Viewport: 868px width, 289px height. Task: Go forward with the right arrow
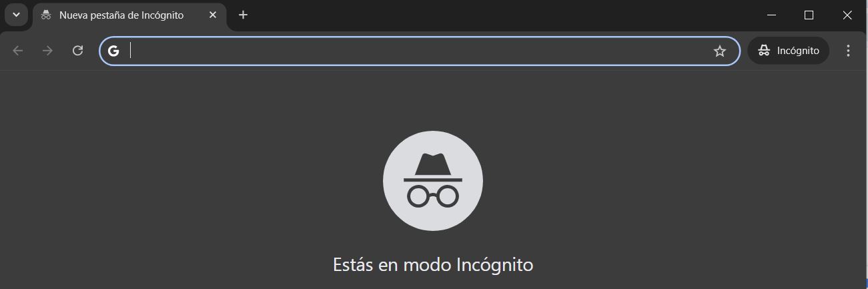[47, 51]
